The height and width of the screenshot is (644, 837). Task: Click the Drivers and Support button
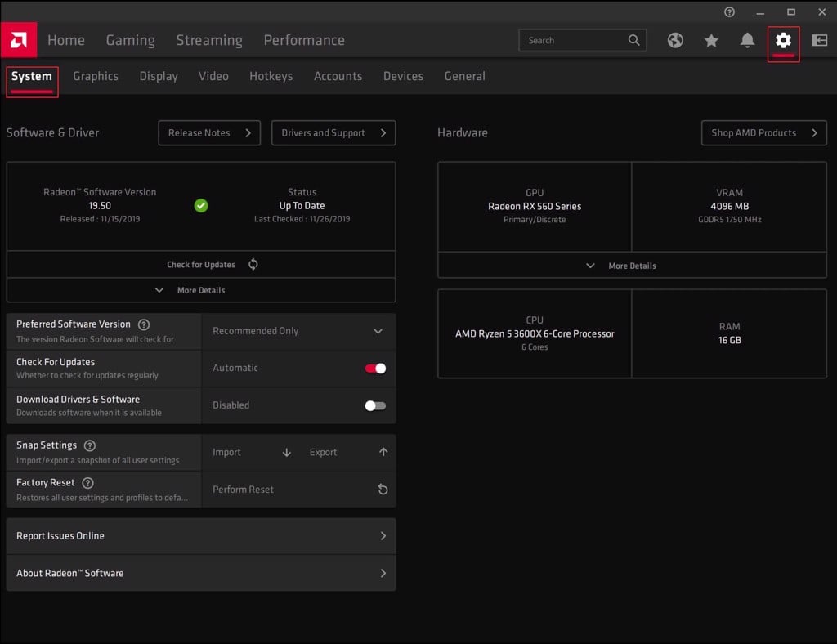pos(333,133)
